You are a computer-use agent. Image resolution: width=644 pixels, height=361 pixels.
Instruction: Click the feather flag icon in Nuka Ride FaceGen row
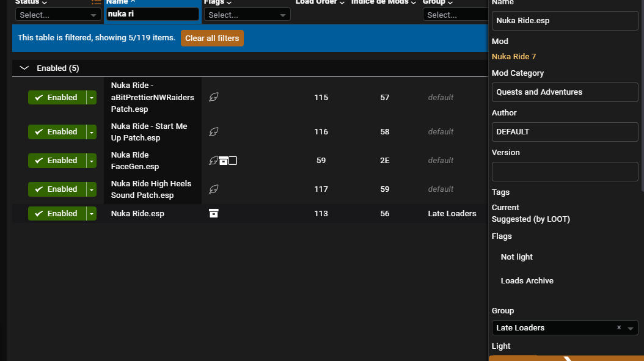(213, 161)
